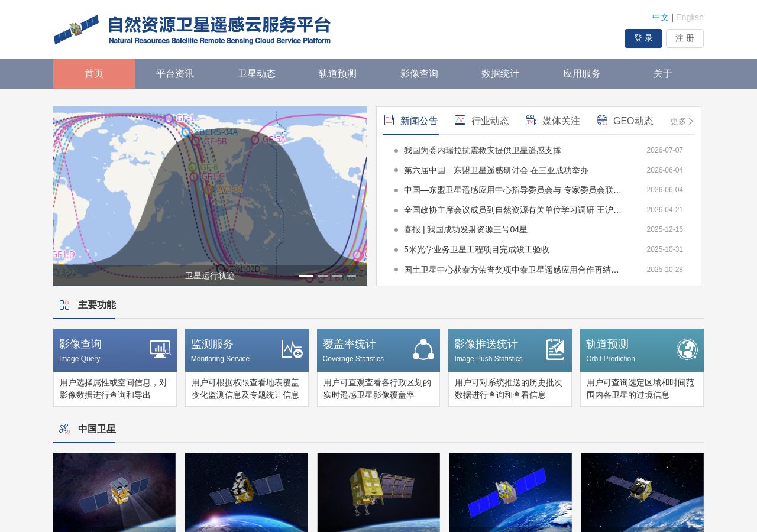This screenshot has height=532, width=757.
Task: Open the 轨道预测 Orbit Prediction card
Action: 642,368
